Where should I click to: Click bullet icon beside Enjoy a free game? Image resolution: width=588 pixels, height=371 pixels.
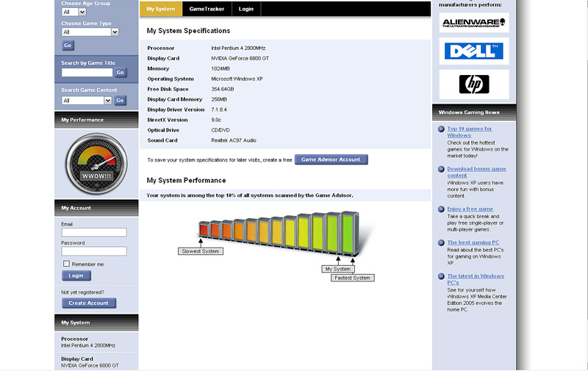[x=442, y=209]
